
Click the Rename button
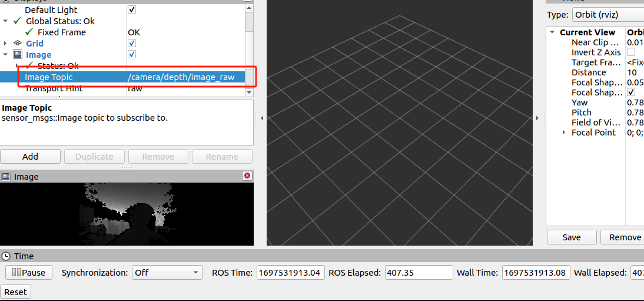[x=222, y=157]
